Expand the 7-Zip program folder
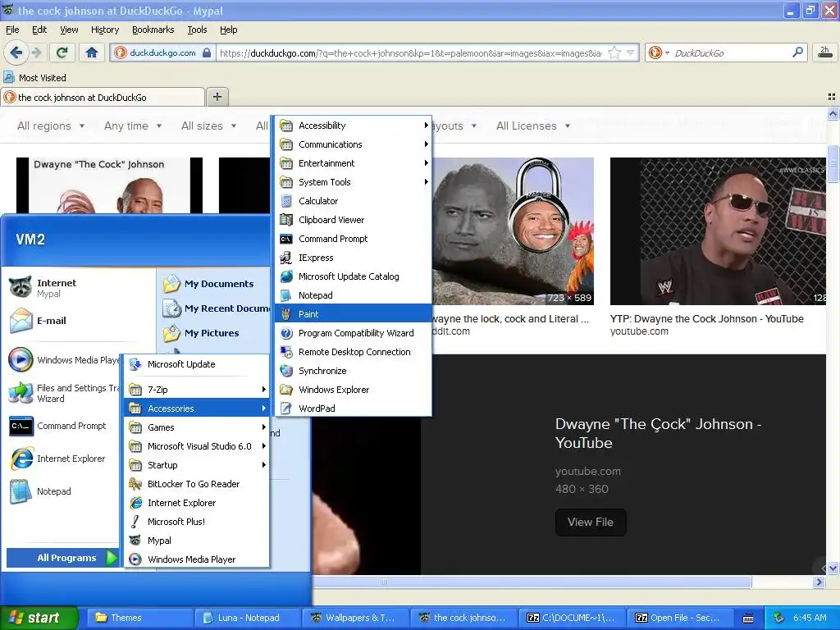 [197, 390]
